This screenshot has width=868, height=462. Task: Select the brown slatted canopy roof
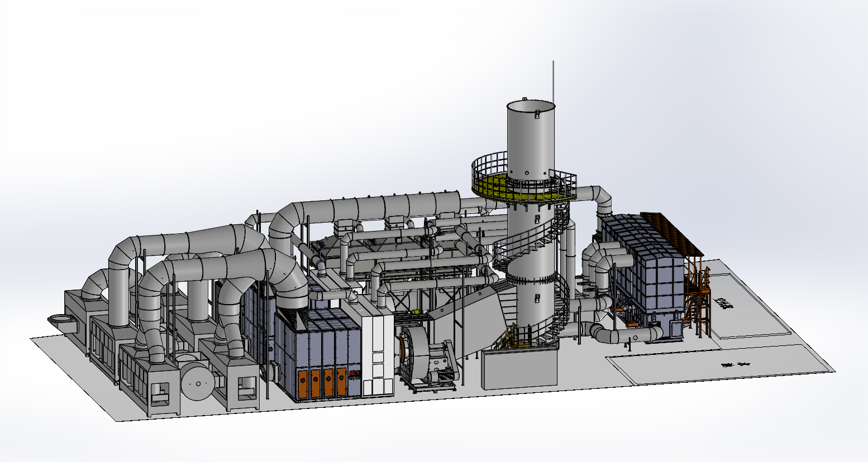tap(670, 230)
